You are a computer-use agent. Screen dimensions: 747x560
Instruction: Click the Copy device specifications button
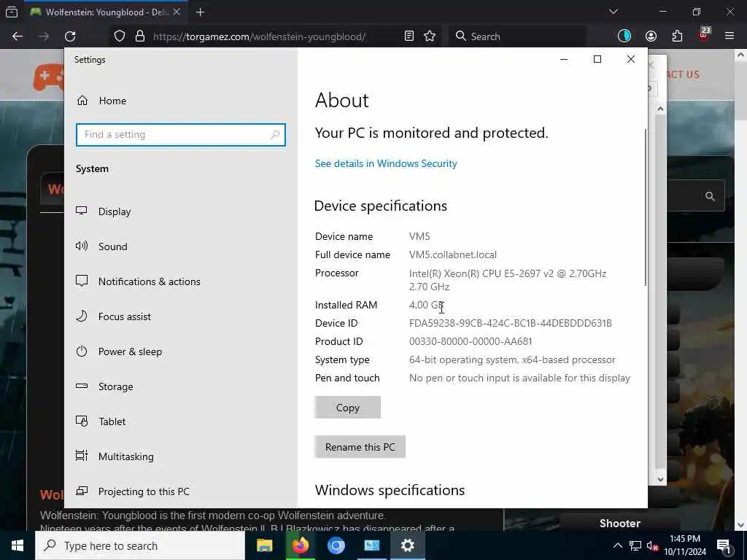tap(348, 408)
